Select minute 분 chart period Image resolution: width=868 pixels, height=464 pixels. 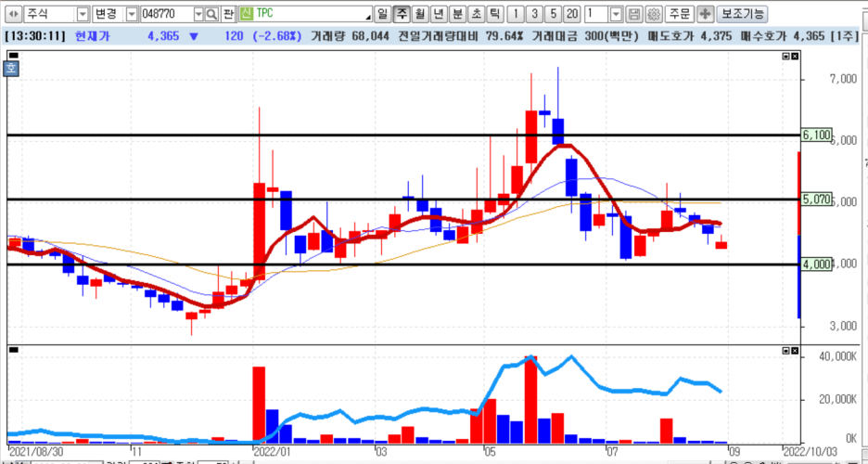click(x=456, y=14)
